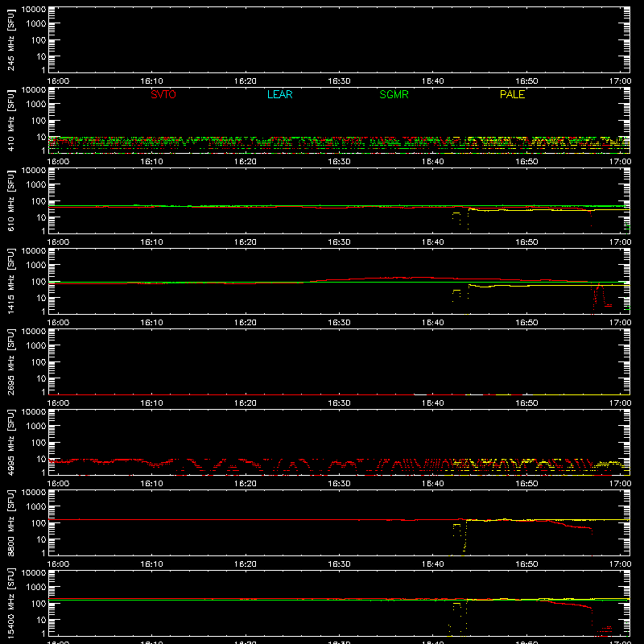Click the 100 tick of the 610 MHz panel
Viewport: 644px width, 644px height.
pyautogui.click(x=39, y=201)
